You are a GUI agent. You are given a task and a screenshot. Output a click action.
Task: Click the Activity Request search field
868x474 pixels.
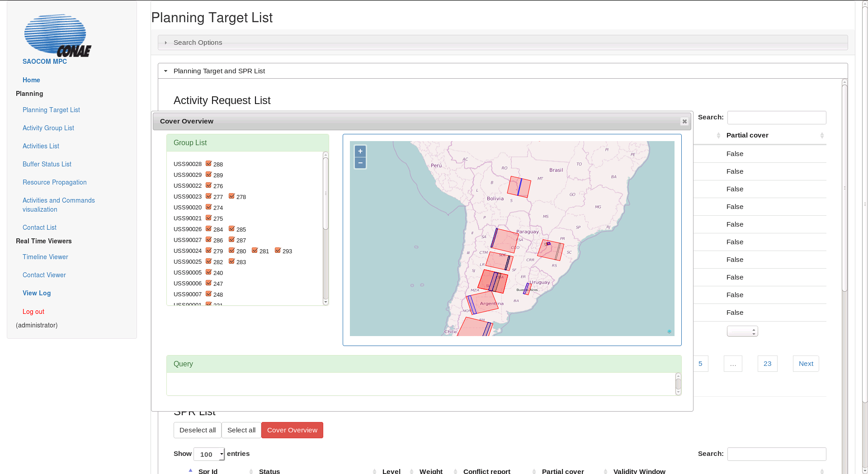click(776, 118)
